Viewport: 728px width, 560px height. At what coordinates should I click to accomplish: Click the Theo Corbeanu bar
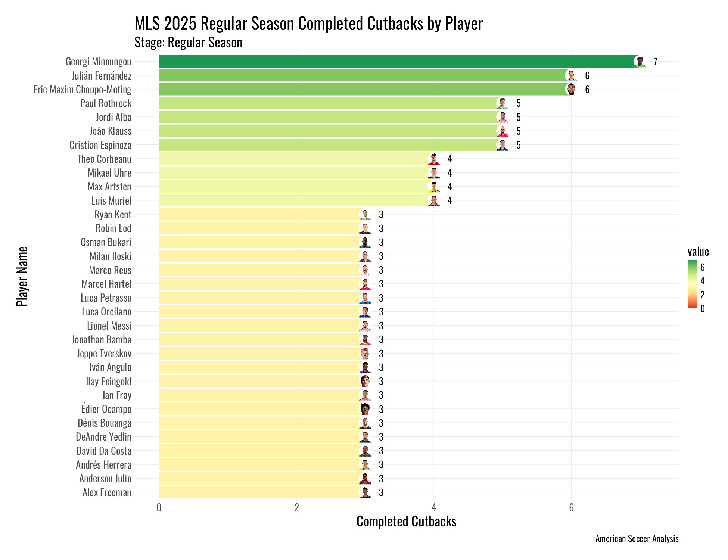pos(291,159)
